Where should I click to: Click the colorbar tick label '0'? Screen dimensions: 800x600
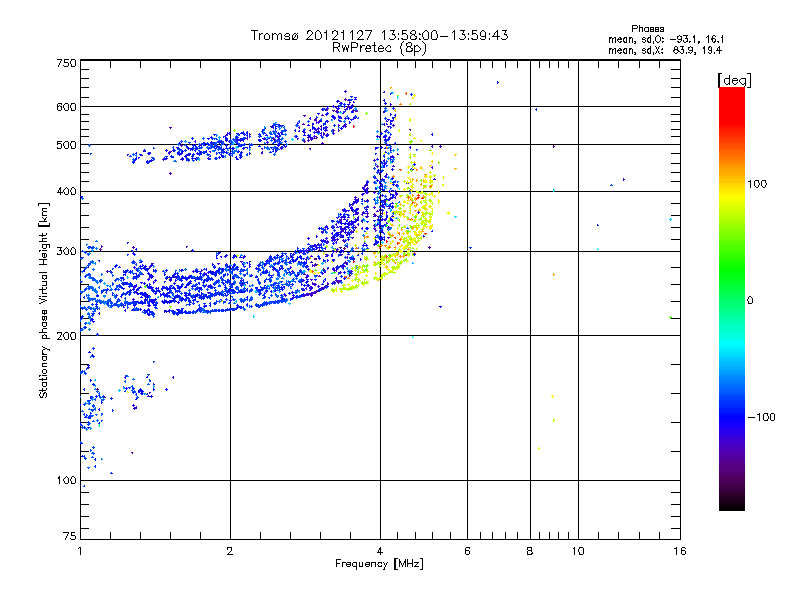750,301
